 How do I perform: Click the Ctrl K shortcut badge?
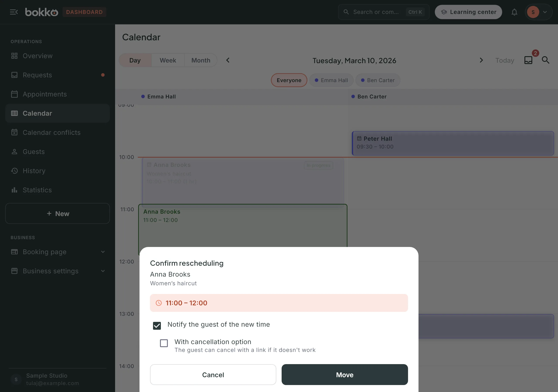coord(415,12)
